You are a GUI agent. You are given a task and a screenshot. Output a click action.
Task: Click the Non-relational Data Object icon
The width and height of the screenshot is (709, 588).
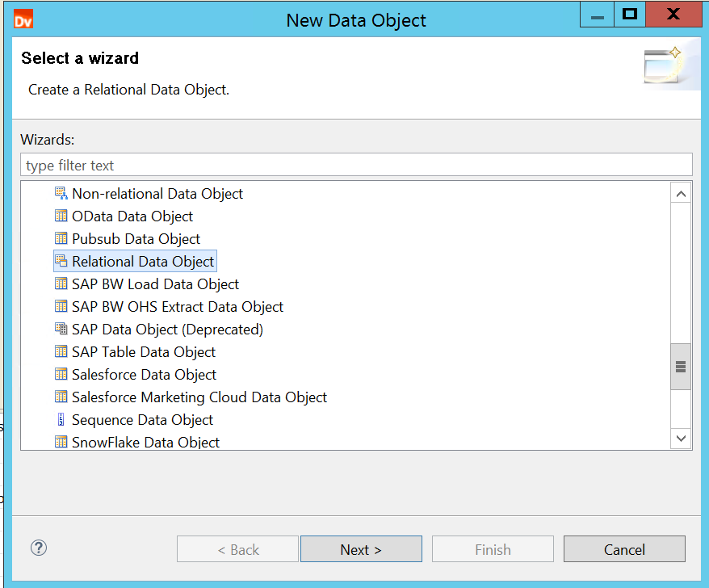pyautogui.click(x=61, y=194)
